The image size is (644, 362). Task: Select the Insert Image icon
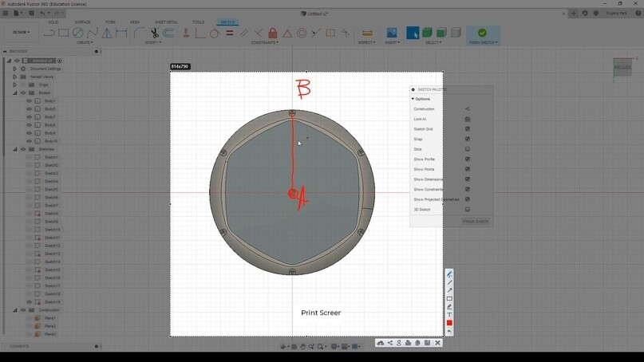392,33
